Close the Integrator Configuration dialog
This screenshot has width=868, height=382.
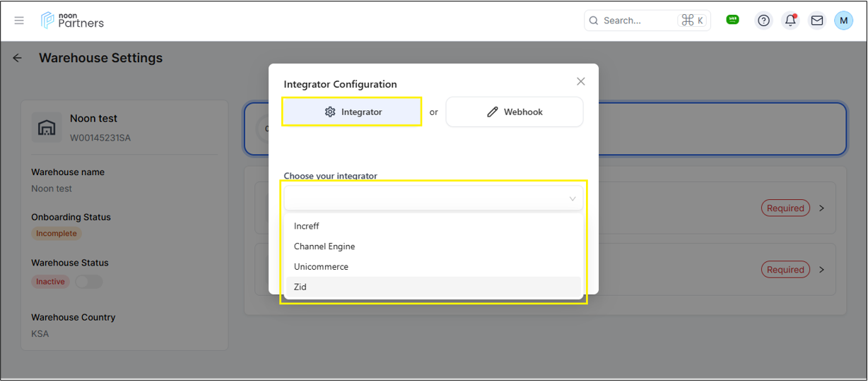580,81
